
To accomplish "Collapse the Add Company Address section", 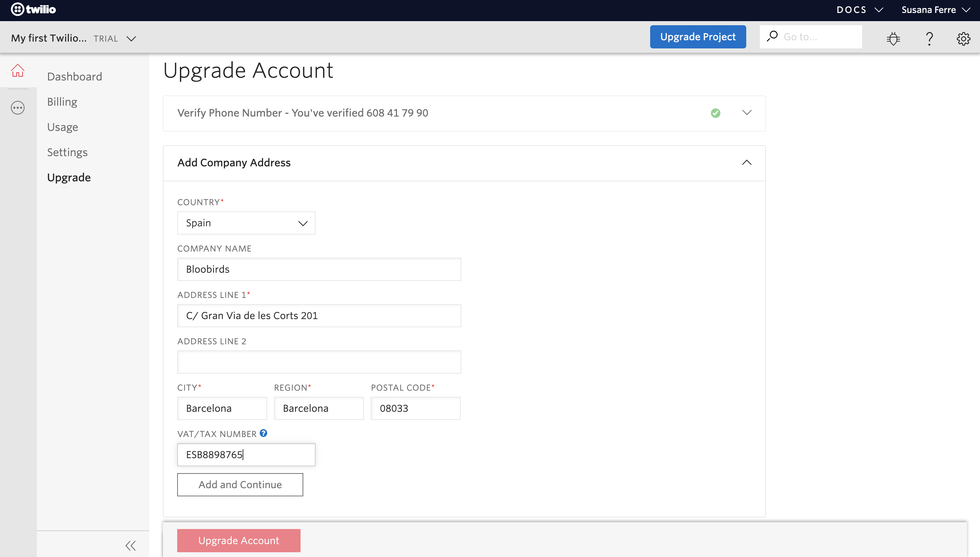I will 746,163.
